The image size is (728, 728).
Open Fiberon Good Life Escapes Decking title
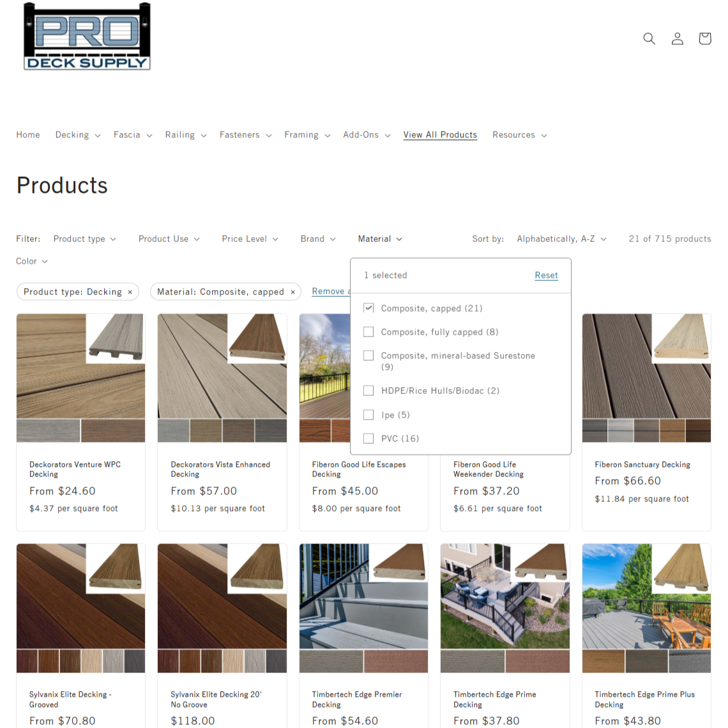[358, 469]
